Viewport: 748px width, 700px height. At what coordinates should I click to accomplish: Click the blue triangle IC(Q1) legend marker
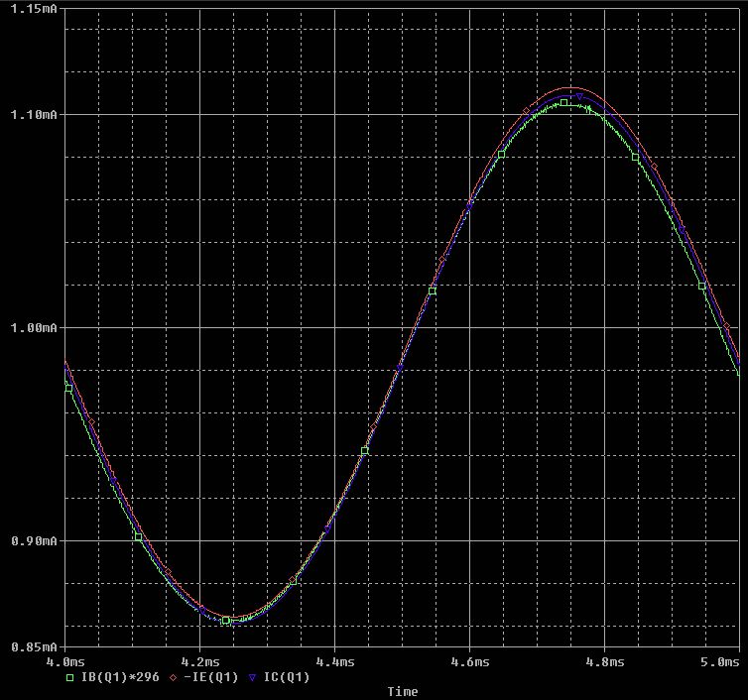[252, 677]
